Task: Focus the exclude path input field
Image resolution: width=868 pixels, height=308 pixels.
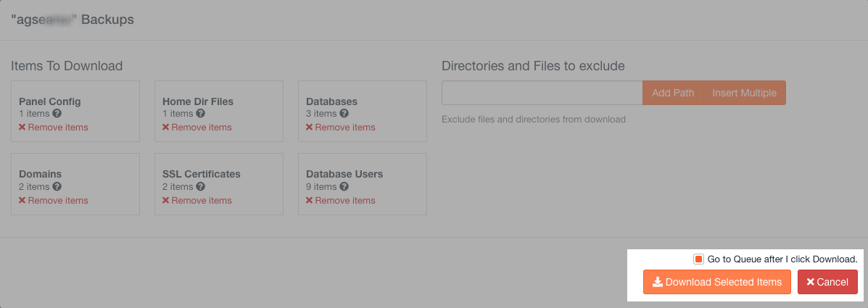Action: click(542, 93)
